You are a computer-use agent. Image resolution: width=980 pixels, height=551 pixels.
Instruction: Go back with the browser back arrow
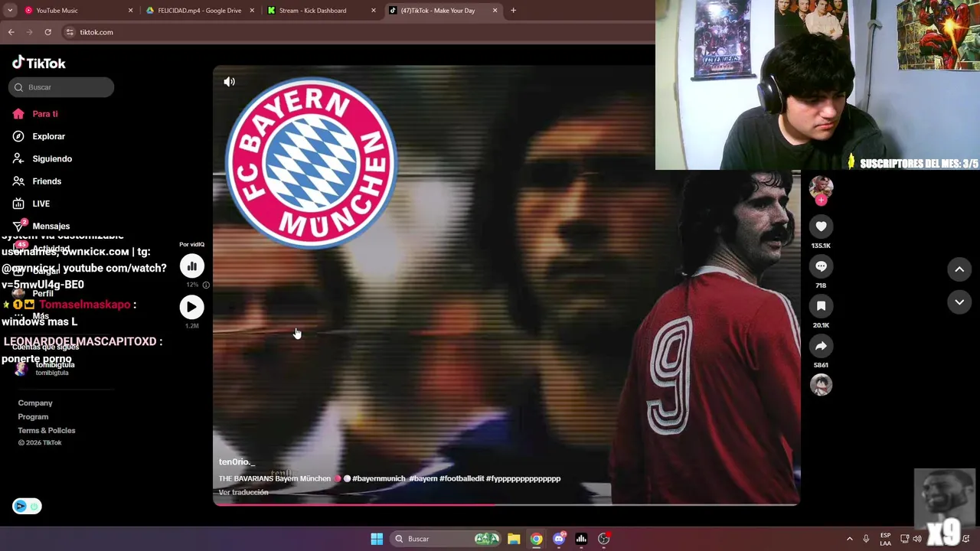click(11, 32)
